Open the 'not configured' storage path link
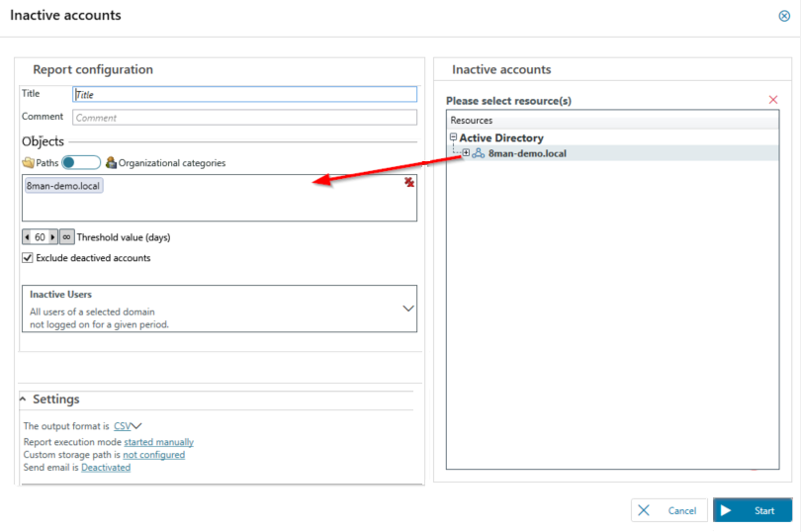This screenshot has height=532, width=801. pos(153,455)
